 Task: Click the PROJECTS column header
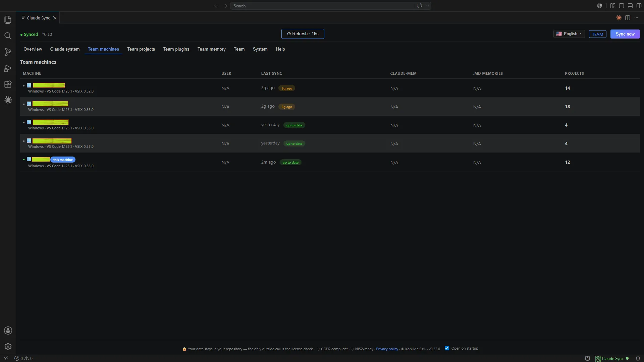click(x=574, y=73)
